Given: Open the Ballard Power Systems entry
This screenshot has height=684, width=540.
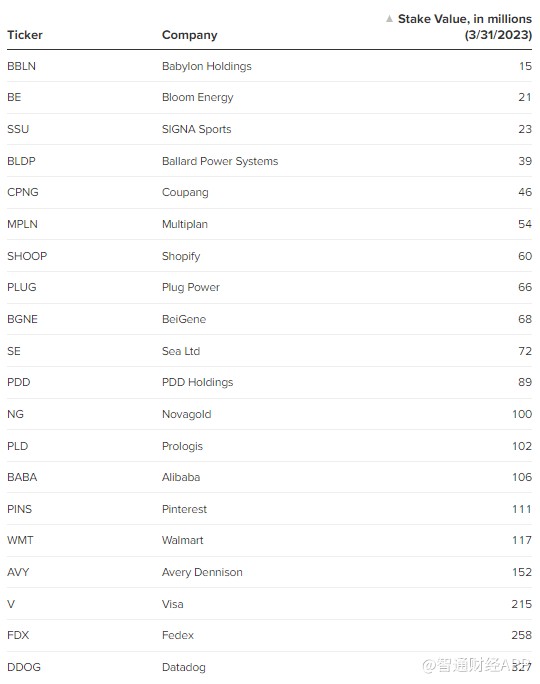Looking at the screenshot, I should tap(220, 161).
